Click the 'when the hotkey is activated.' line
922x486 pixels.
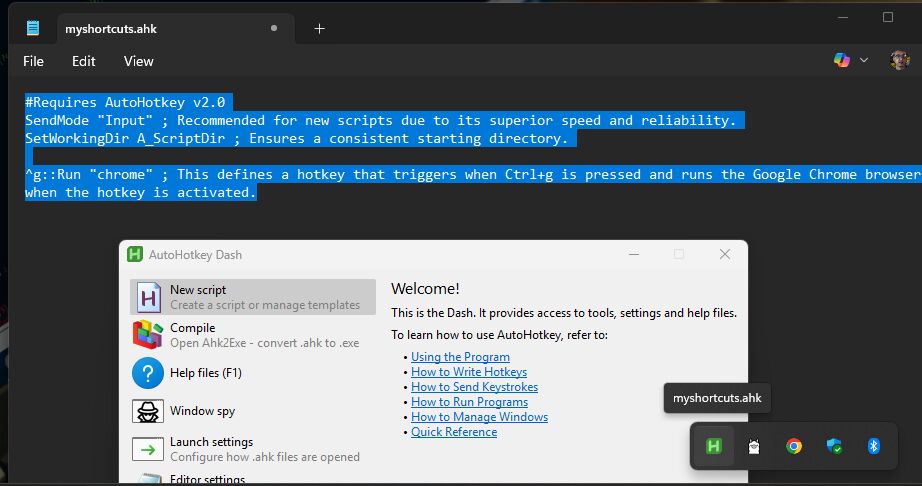click(x=141, y=193)
